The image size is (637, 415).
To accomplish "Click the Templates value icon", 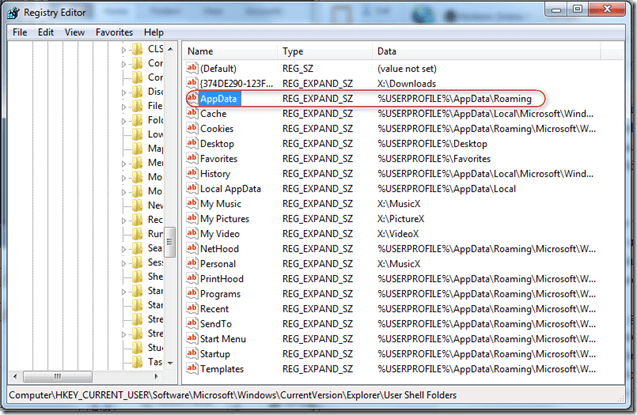I will pos(193,369).
